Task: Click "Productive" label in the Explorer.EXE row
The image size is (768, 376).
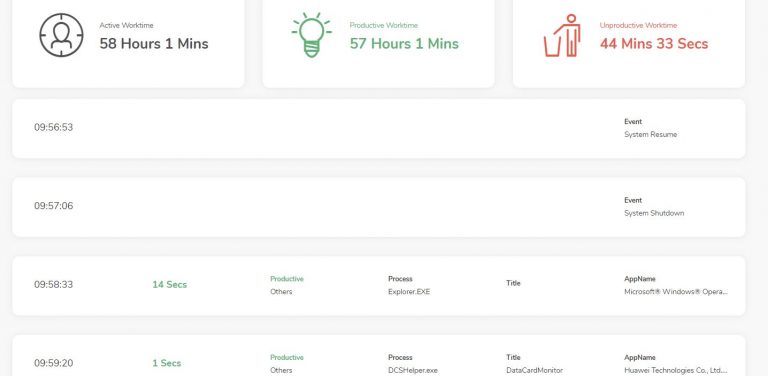Action: (x=287, y=279)
